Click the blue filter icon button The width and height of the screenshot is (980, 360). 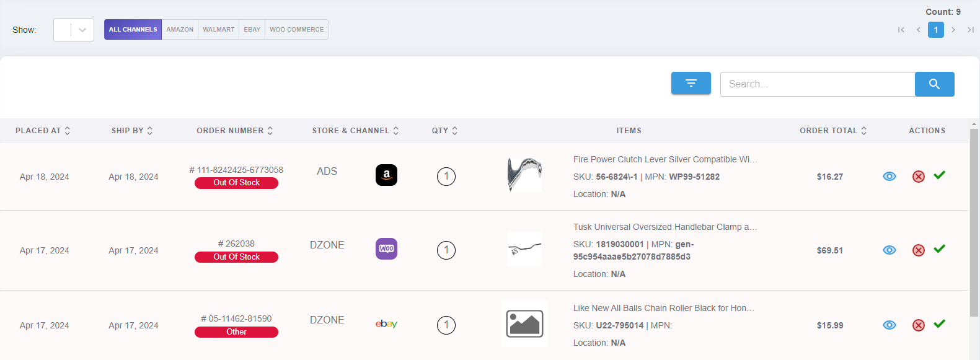coord(691,84)
